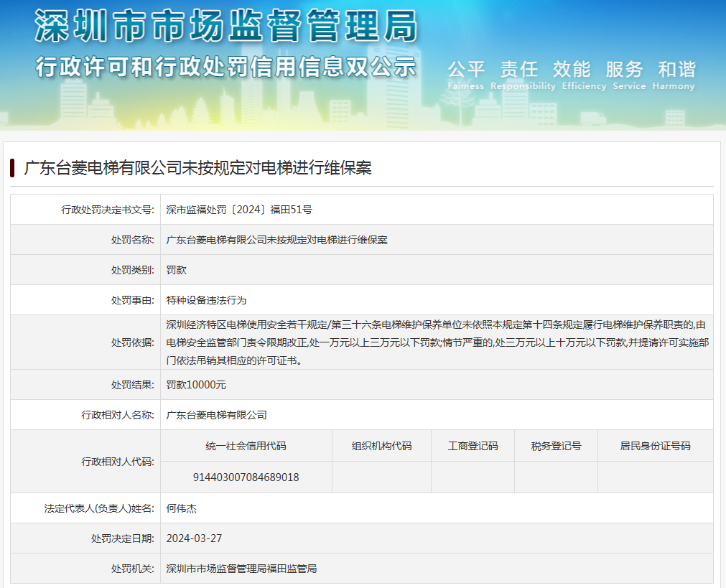The height and width of the screenshot is (588, 726).
Task: Select company name in 行政相对人名称 row
Action: point(216,415)
